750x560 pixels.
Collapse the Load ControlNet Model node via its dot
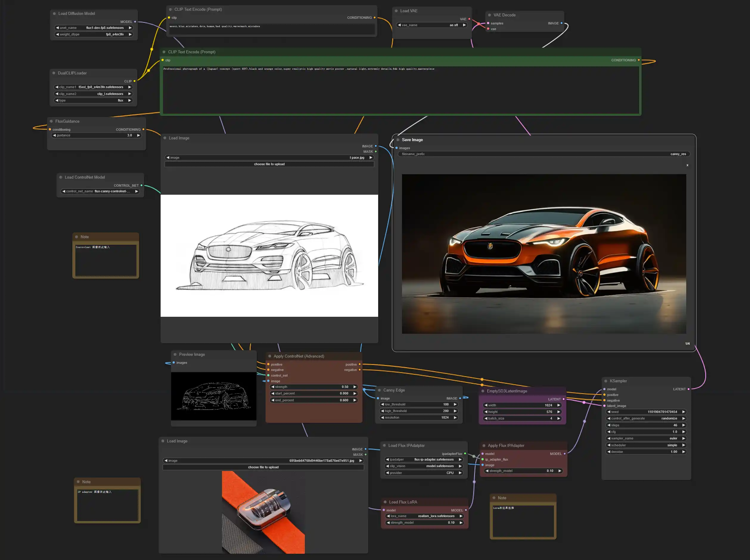[61, 177]
